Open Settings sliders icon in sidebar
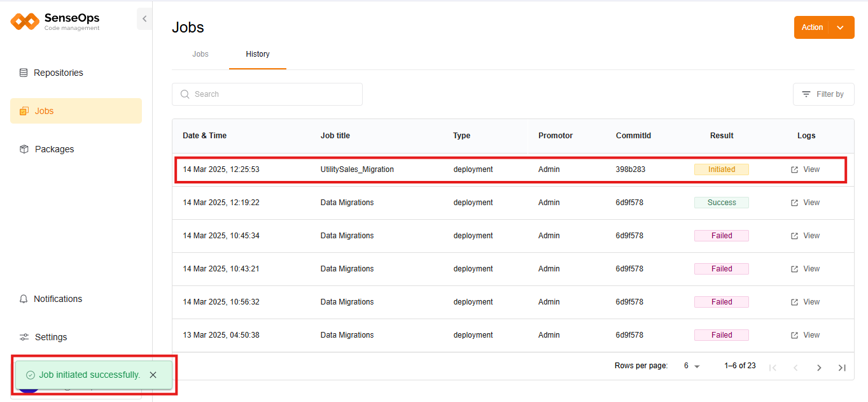 pos(24,337)
